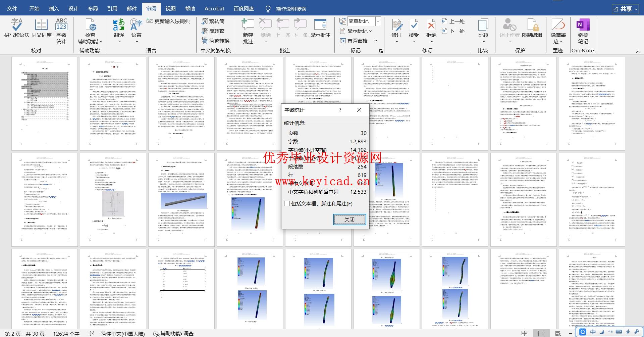This screenshot has width=644, height=337.
Task: Check 'Include textboxes, footnotes and endnotes' (包括文本框、脚注和尾注)
Action: pyautogui.click(x=287, y=203)
